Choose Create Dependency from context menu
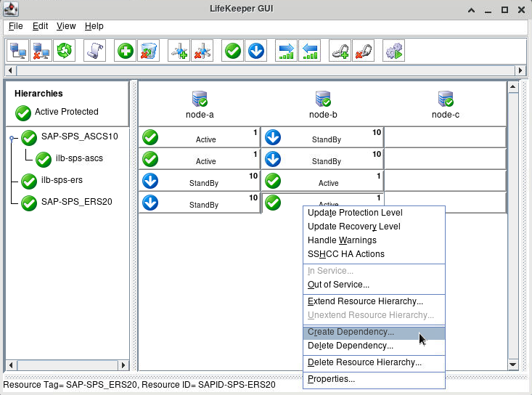 click(351, 332)
